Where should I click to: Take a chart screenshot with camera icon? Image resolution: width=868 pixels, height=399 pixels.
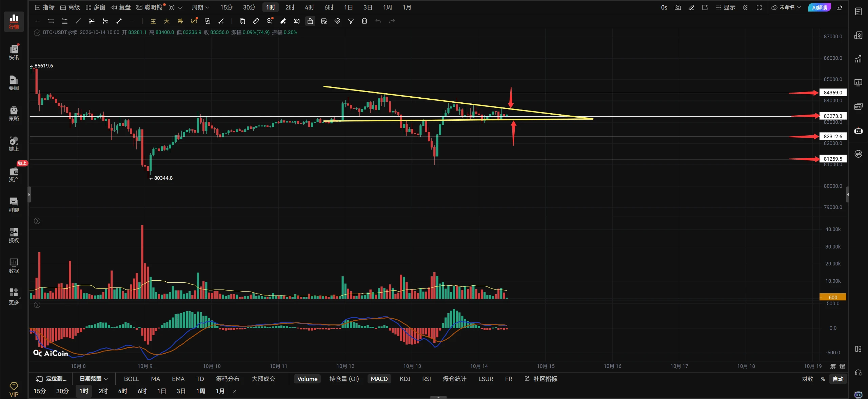(678, 7)
